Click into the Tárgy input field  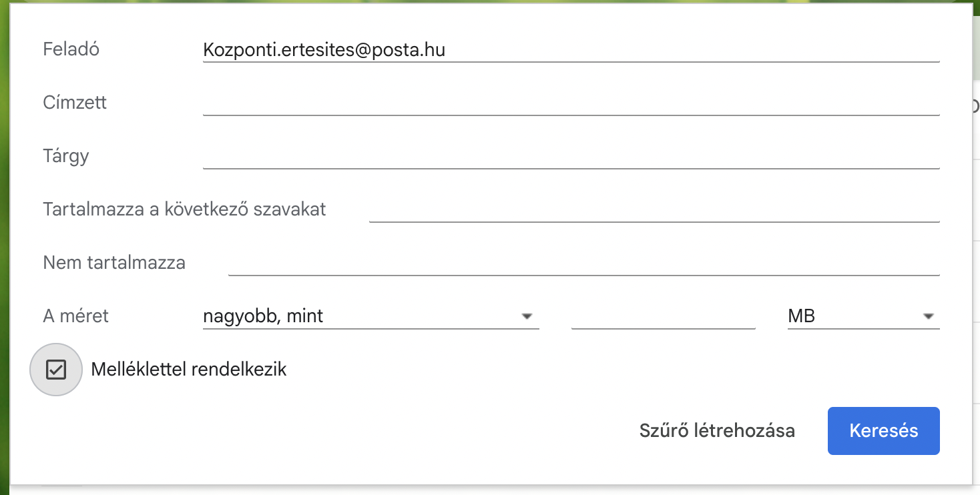tap(571, 157)
